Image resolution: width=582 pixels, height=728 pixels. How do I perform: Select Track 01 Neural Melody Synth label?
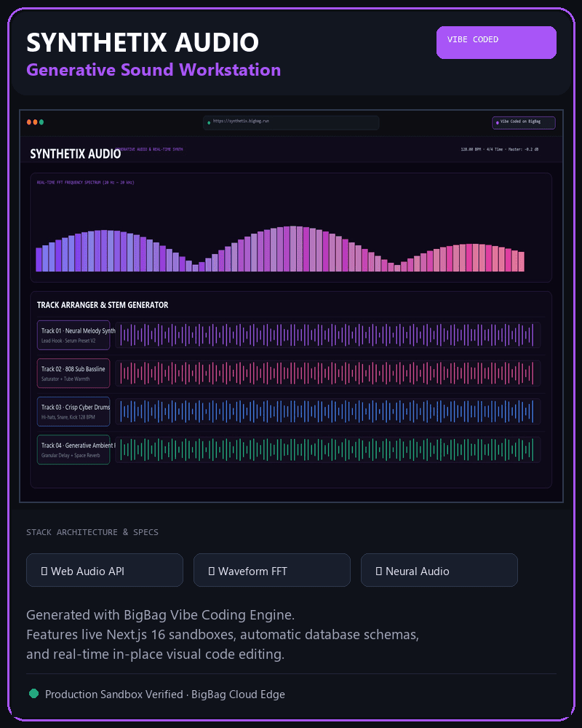point(73,335)
